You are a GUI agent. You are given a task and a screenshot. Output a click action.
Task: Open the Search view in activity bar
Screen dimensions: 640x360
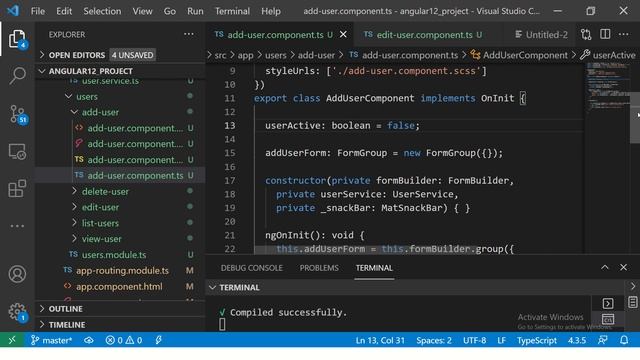pyautogui.click(x=17, y=76)
